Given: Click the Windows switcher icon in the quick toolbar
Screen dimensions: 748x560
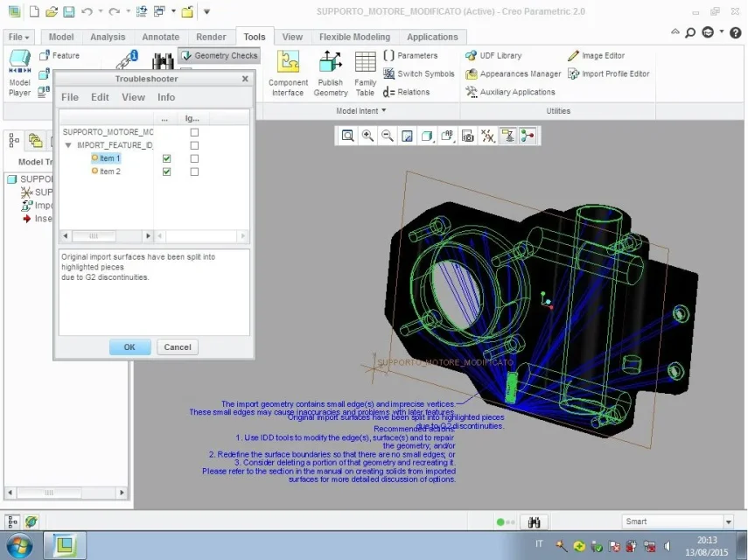Looking at the screenshot, I should click(x=159, y=11).
